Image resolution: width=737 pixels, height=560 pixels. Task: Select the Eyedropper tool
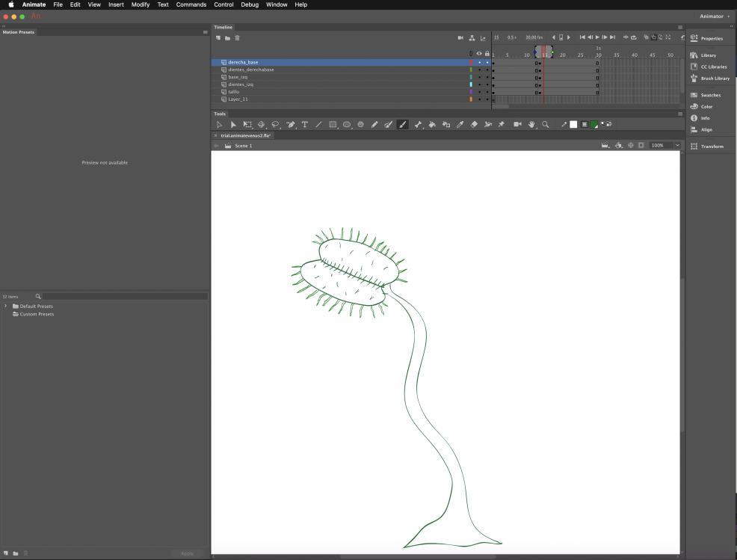pyautogui.click(x=460, y=124)
